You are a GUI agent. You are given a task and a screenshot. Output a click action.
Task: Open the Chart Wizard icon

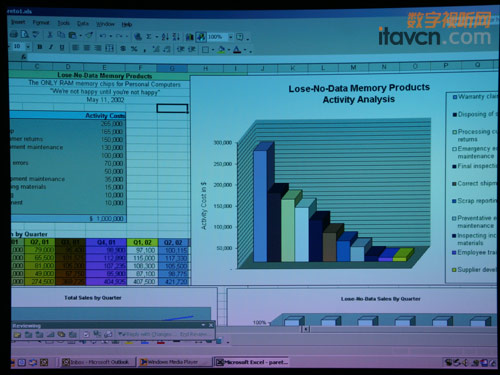click(x=190, y=37)
